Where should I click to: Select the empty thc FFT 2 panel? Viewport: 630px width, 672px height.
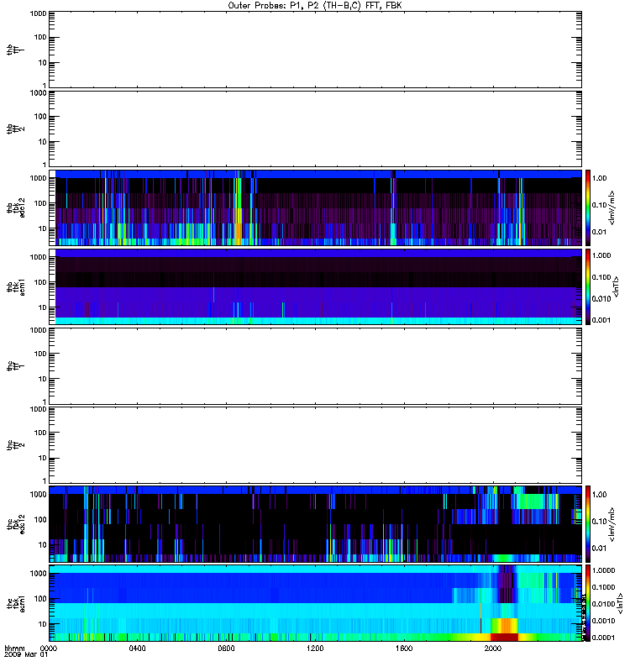click(316, 445)
